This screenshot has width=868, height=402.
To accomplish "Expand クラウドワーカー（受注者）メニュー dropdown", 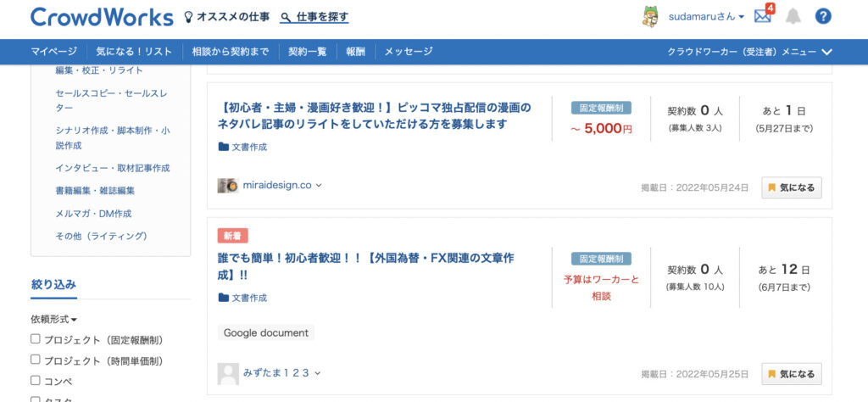I will click(750, 52).
